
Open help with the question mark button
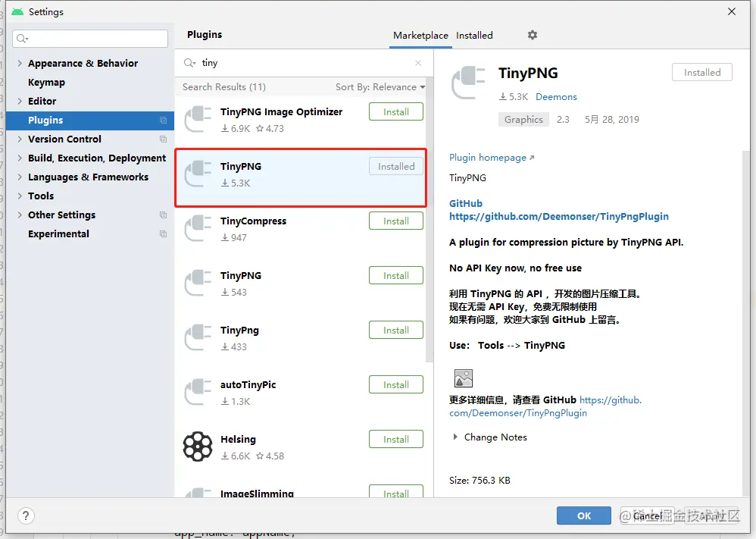coord(26,515)
